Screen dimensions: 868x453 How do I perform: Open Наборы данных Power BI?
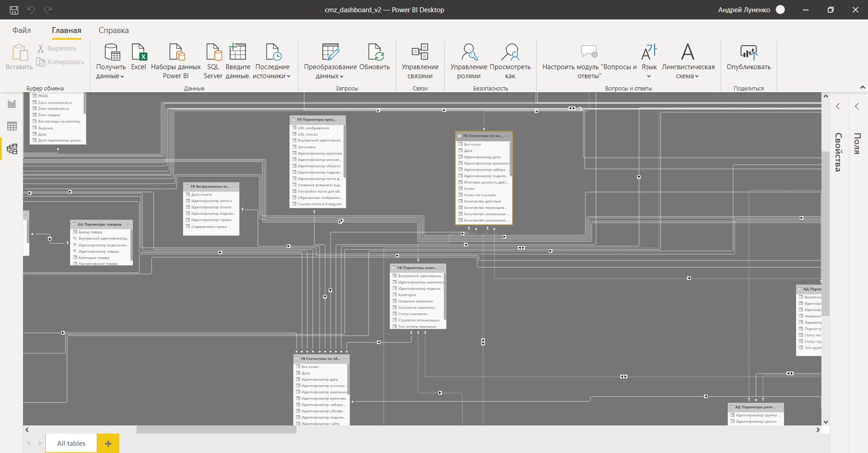(176, 61)
